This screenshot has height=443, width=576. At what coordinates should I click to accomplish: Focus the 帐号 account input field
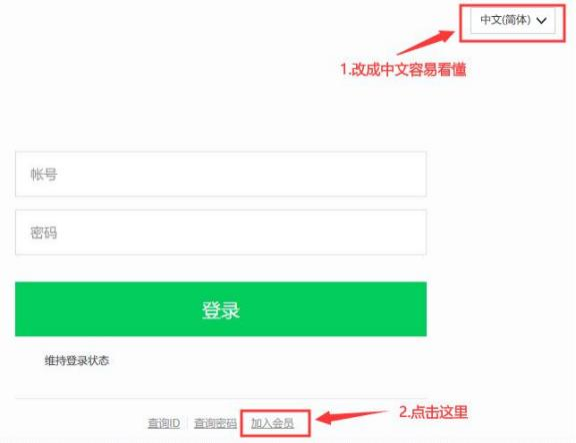(x=221, y=174)
